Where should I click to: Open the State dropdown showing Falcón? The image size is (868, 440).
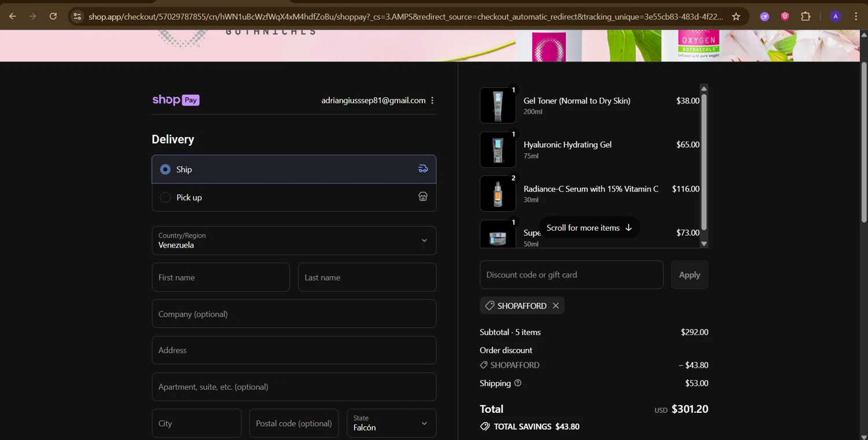click(391, 423)
